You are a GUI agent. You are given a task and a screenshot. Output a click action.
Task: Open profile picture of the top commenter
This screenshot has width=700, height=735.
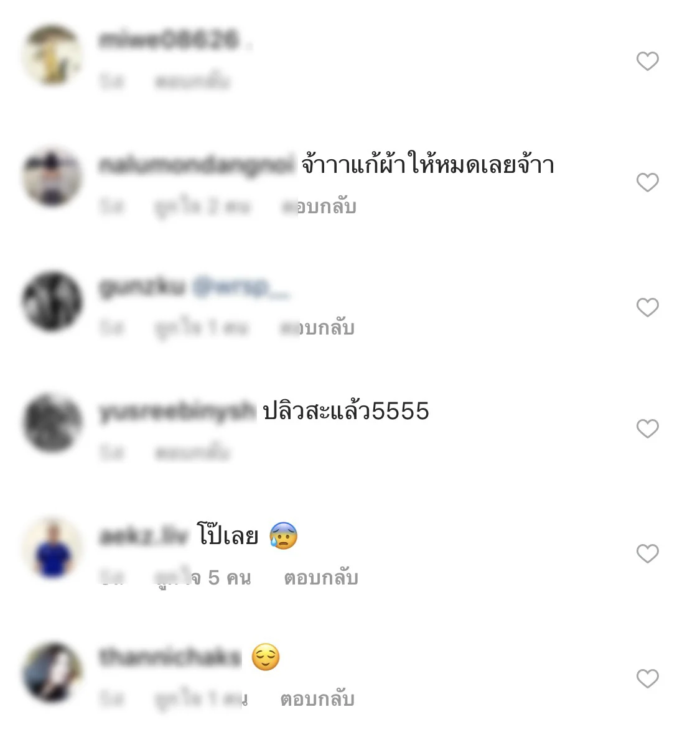[52, 55]
